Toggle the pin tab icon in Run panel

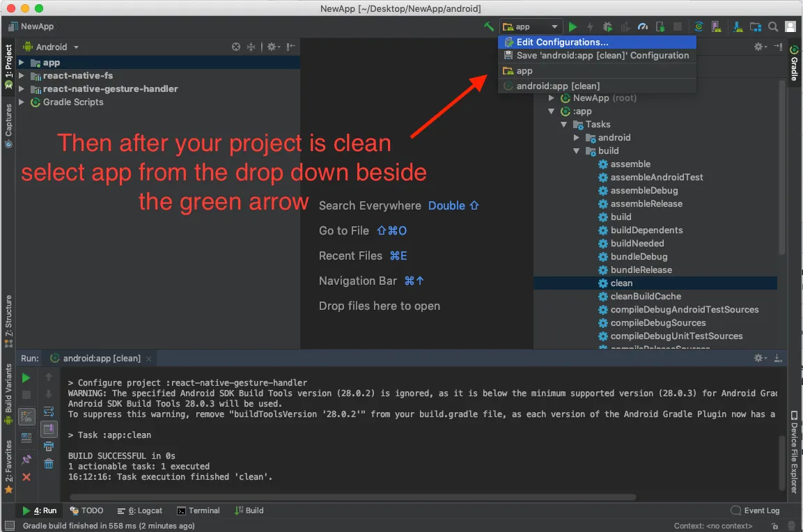tap(26, 460)
